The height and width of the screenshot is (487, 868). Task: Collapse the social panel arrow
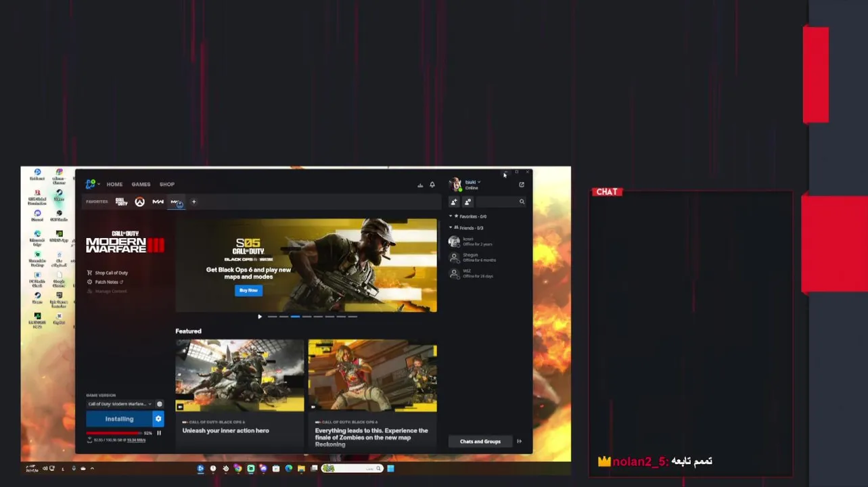pyautogui.click(x=520, y=442)
